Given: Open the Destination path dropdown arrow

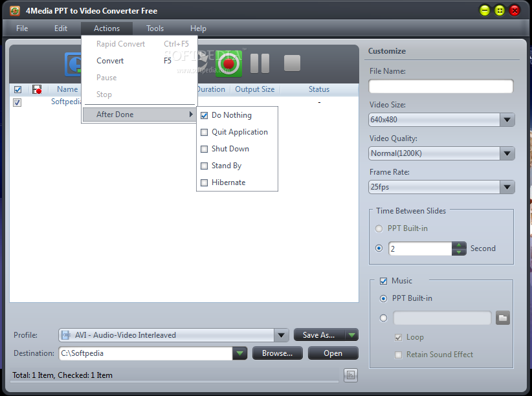Looking at the screenshot, I should [x=240, y=353].
